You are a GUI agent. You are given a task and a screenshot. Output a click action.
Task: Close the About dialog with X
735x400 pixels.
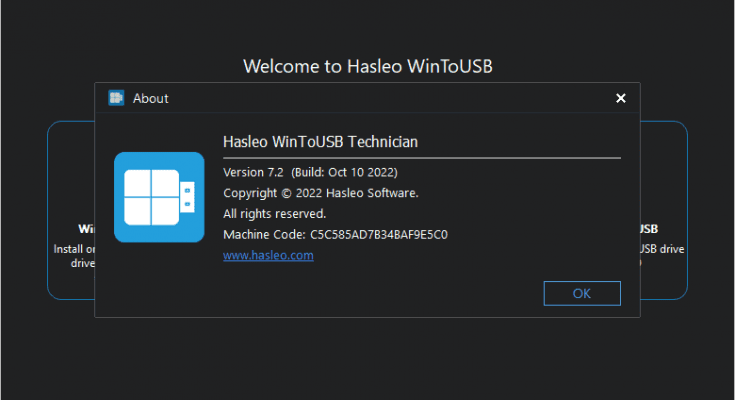pyautogui.click(x=621, y=98)
